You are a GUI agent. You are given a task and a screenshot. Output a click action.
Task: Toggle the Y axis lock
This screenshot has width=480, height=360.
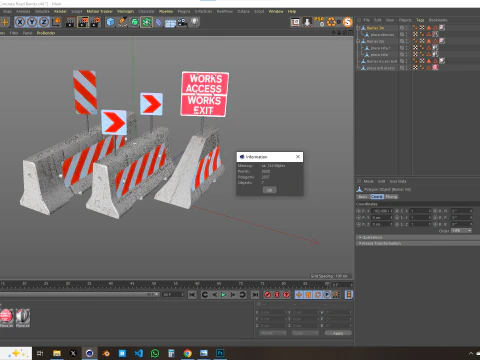click(x=32, y=22)
